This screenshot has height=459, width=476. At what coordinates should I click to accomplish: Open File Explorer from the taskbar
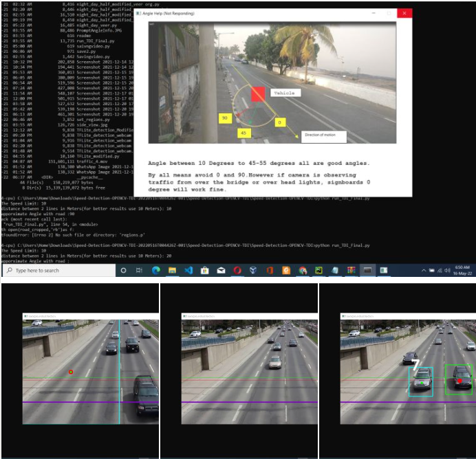[172, 270]
